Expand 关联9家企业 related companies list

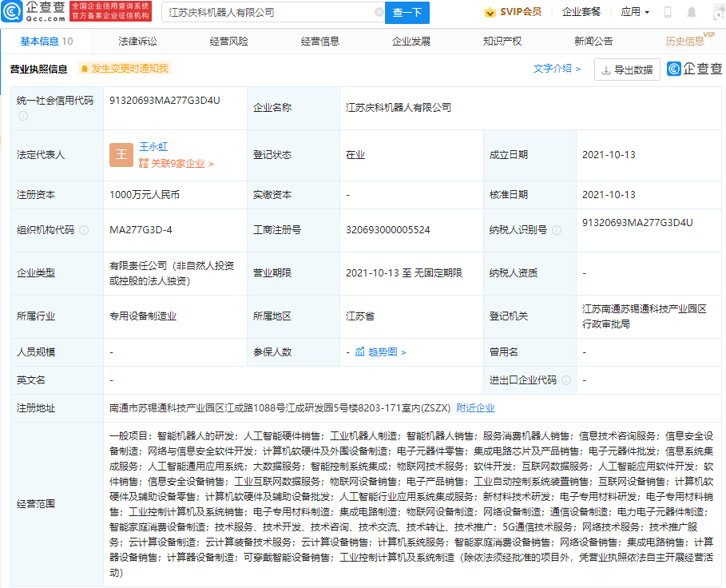click(174, 163)
